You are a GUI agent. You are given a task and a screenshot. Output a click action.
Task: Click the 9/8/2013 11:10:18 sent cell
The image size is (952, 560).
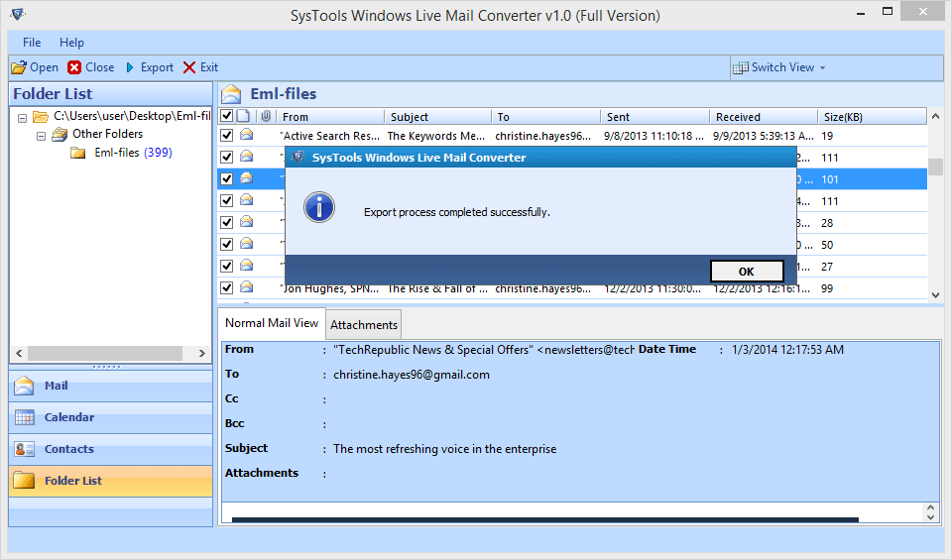point(654,136)
